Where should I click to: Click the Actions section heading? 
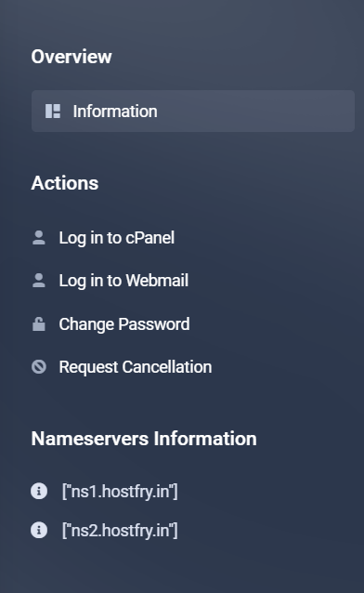(x=65, y=183)
